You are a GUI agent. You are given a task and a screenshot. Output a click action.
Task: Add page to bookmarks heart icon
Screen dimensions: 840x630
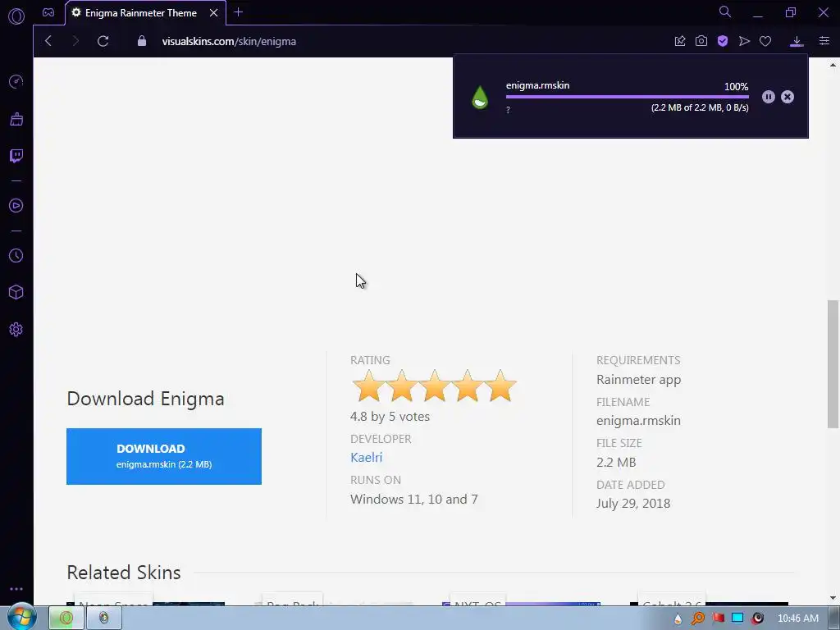pyautogui.click(x=765, y=41)
